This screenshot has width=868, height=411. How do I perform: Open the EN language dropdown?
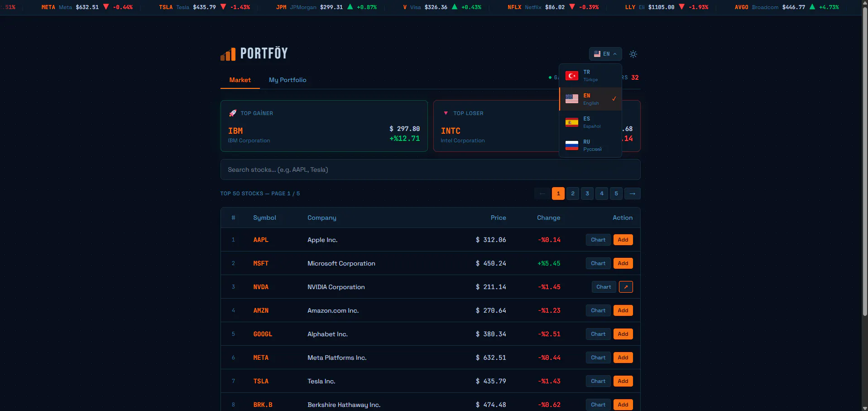[605, 54]
